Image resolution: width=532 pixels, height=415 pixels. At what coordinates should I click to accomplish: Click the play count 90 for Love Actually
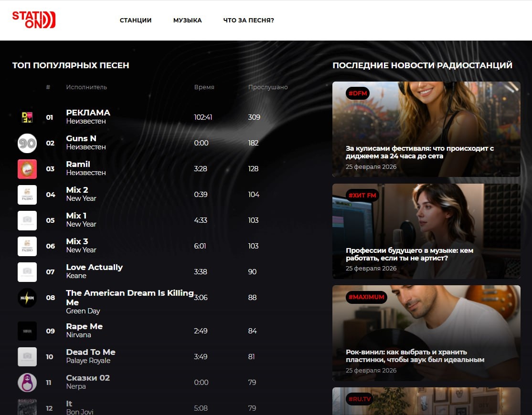[253, 272]
